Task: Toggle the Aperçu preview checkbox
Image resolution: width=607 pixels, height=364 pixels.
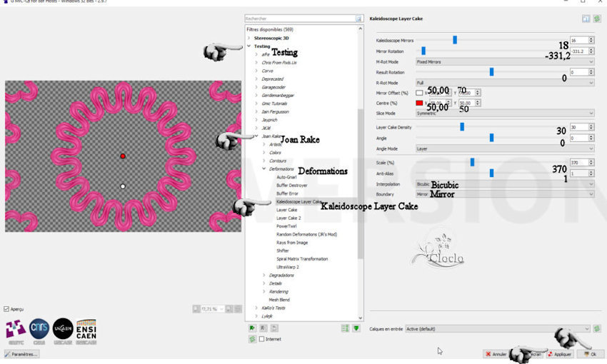Action: (7, 309)
